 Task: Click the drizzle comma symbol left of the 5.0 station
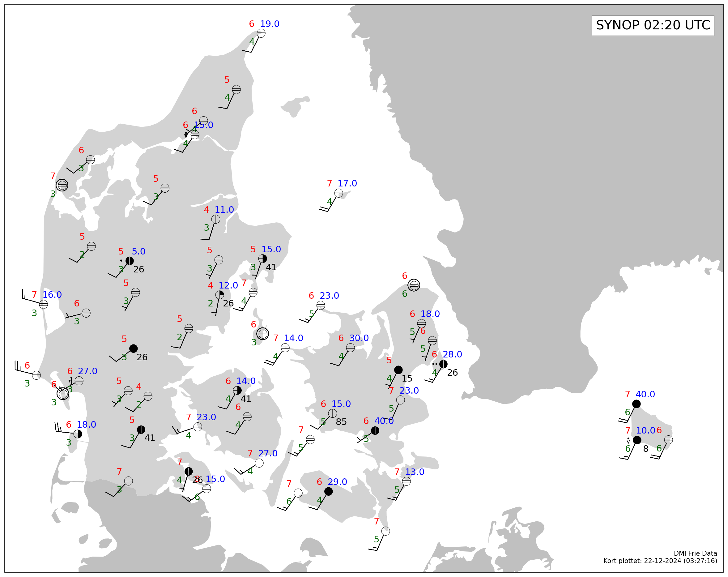(121, 260)
